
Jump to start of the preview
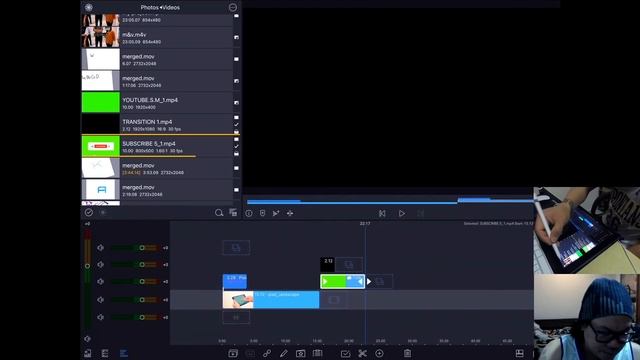(x=382, y=213)
